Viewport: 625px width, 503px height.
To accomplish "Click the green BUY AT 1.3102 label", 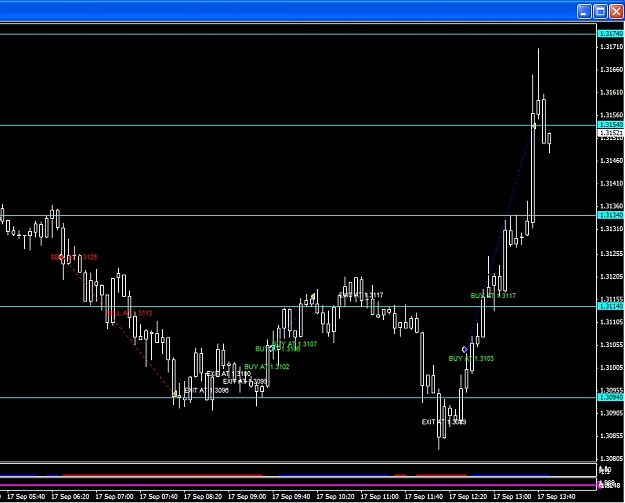I will click(x=267, y=367).
